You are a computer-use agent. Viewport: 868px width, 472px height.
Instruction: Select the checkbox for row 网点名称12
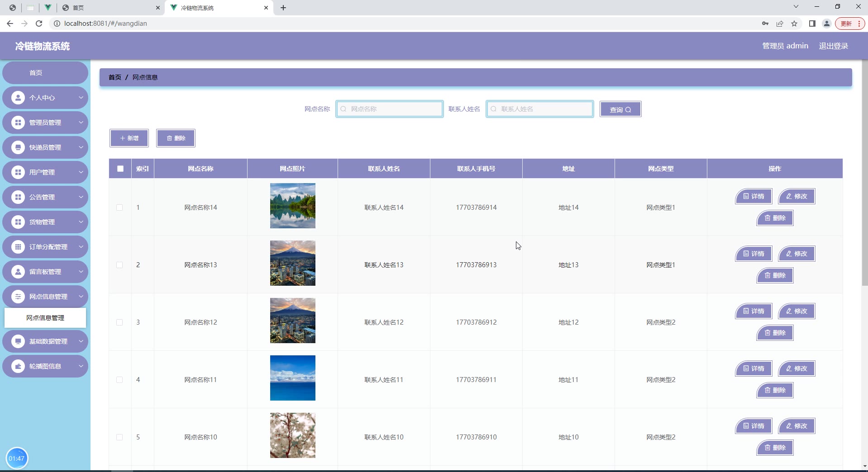pyautogui.click(x=119, y=322)
